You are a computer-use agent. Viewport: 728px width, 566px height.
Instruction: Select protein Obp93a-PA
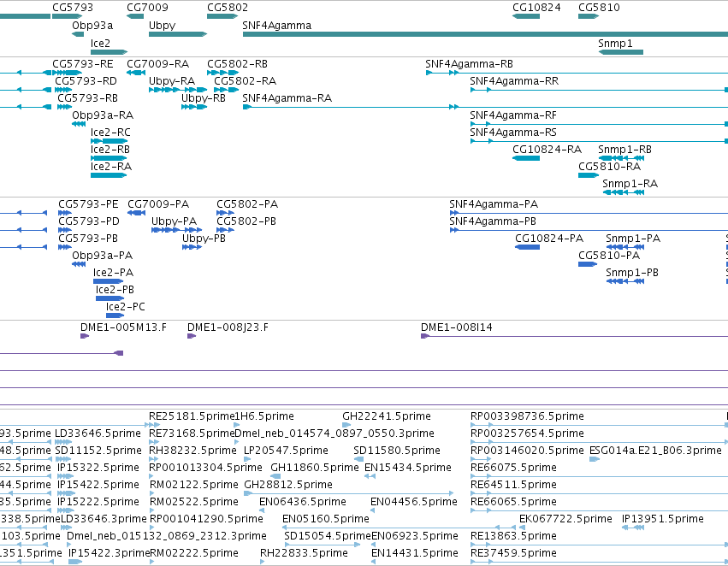point(102,256)
